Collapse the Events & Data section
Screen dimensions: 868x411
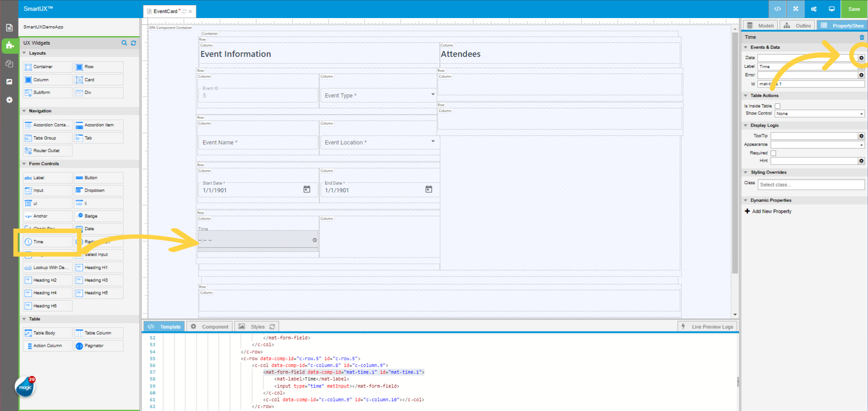pyautogui.click(x=746, y=47)
